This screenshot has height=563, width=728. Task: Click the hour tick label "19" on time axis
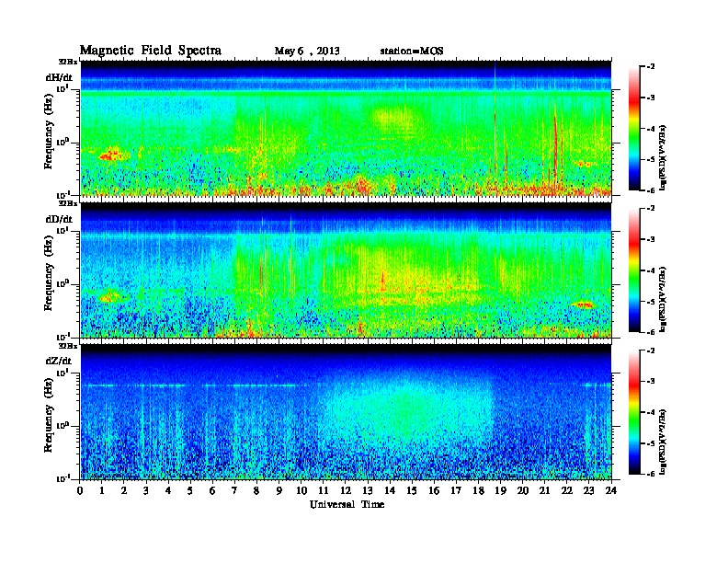(x=500, y=490)
